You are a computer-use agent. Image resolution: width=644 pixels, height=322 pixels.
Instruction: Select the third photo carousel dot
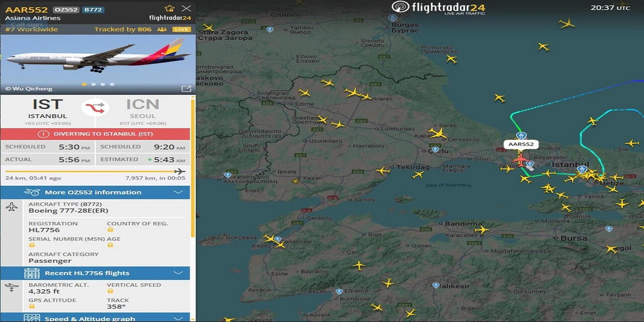(103, 85)
